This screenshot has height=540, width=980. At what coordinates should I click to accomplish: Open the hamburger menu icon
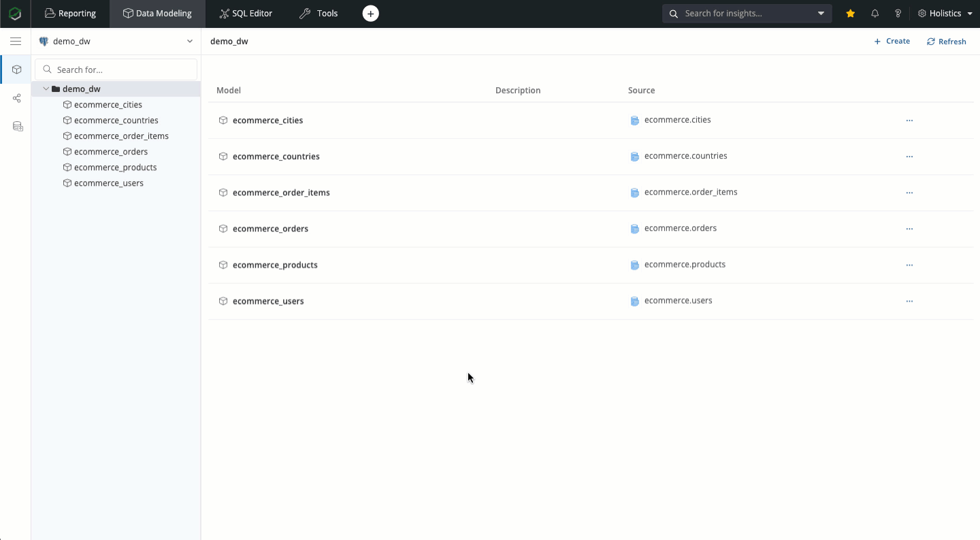pyautogui.click(x=15, y=42)
